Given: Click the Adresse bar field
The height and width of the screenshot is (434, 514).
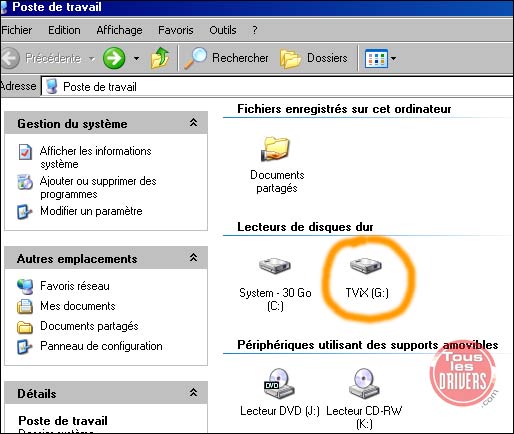Looking at the screenshot, I should click(277, 87).
